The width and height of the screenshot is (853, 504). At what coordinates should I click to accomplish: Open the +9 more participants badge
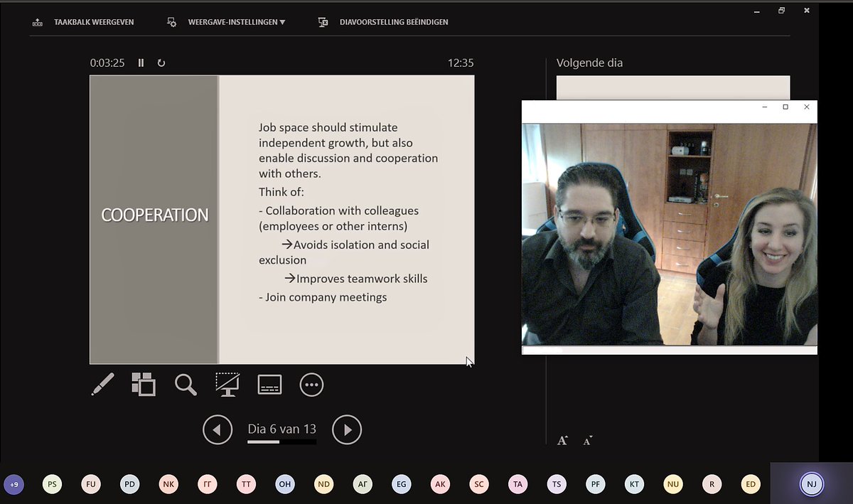click(x=14, y=485)
